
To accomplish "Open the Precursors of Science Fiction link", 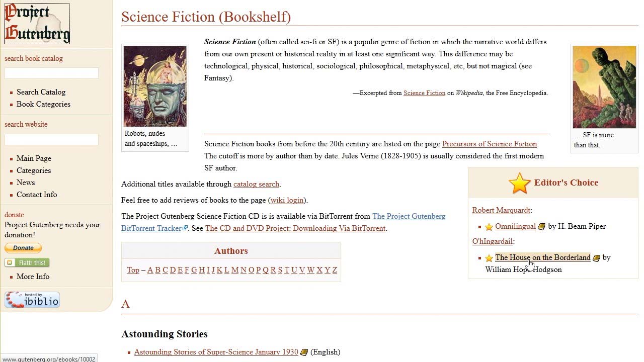I will point(490,144).
